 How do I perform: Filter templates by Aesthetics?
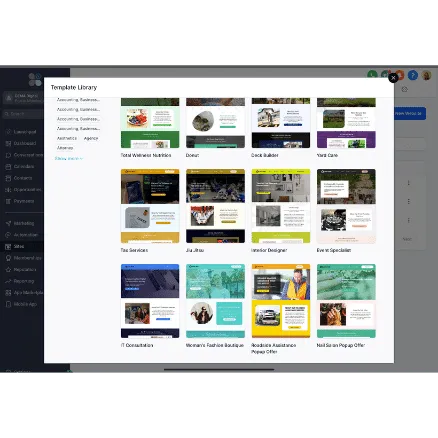67,138
